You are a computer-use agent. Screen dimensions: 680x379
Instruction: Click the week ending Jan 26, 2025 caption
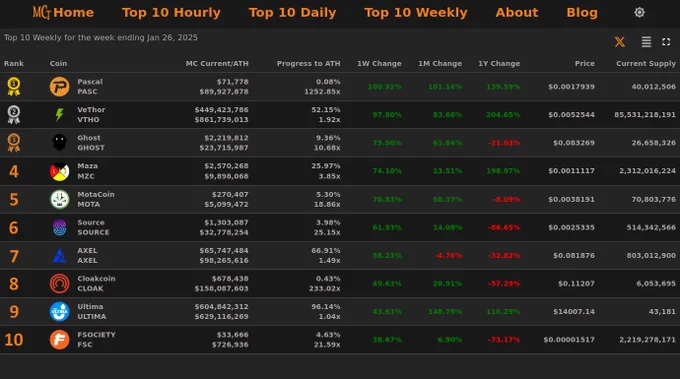(101, 38)
